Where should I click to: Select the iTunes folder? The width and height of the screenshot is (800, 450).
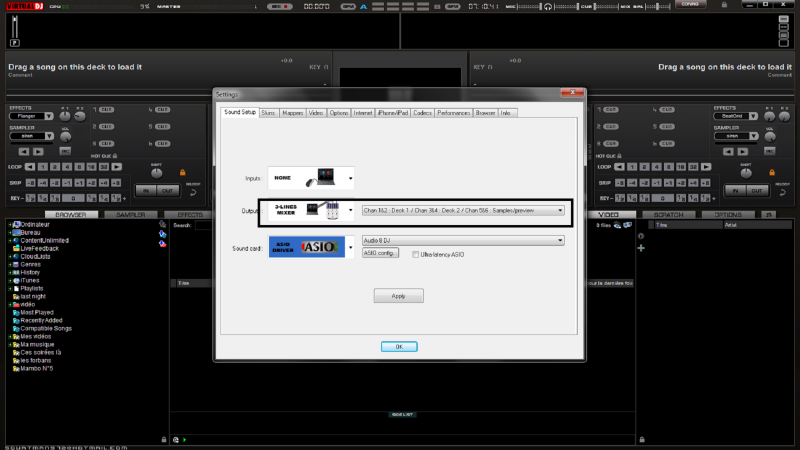pos(30,281)
